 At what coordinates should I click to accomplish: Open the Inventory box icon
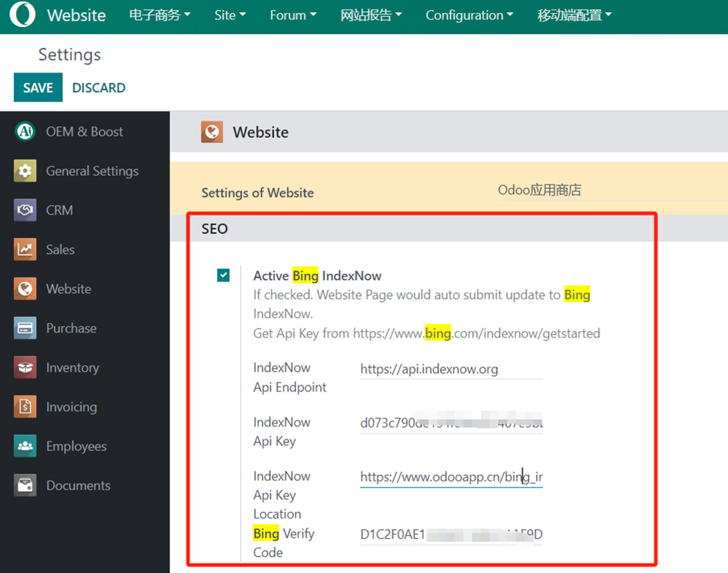[25, 367]
